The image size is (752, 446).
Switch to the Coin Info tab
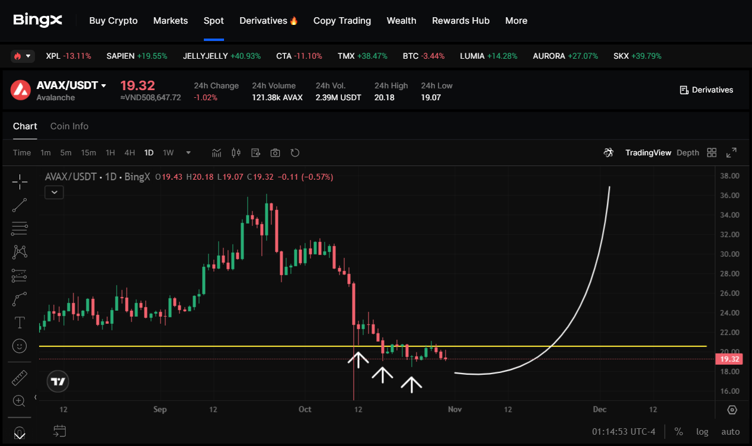point(69,126)
